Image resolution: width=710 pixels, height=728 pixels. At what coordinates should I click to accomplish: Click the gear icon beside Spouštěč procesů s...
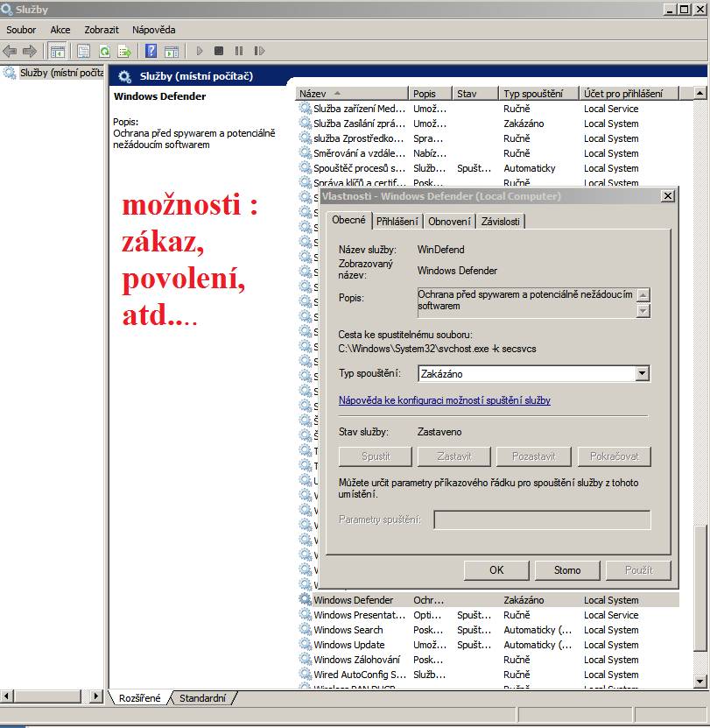coord(305,168)
